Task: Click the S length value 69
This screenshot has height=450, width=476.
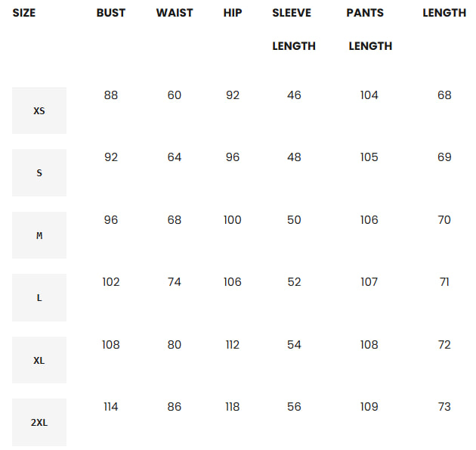Action: pos(444,157)
